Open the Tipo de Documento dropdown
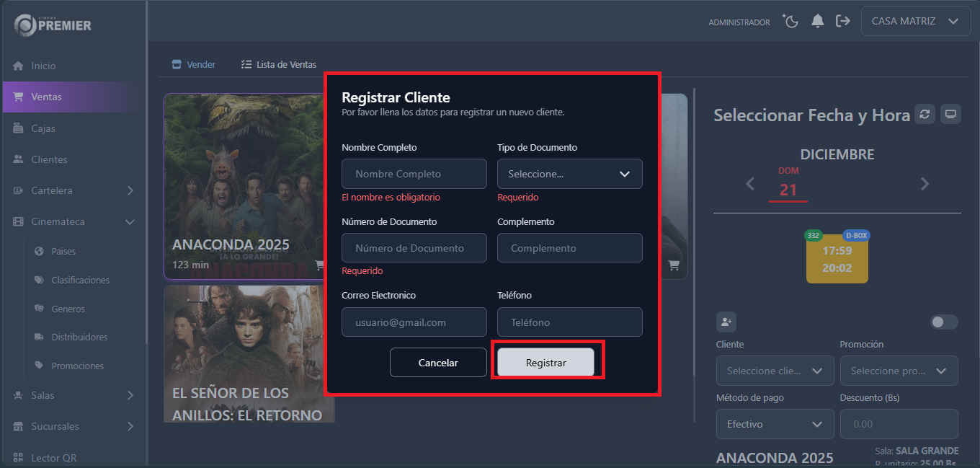This screenshot has height=468, width=980. point(569,174)
